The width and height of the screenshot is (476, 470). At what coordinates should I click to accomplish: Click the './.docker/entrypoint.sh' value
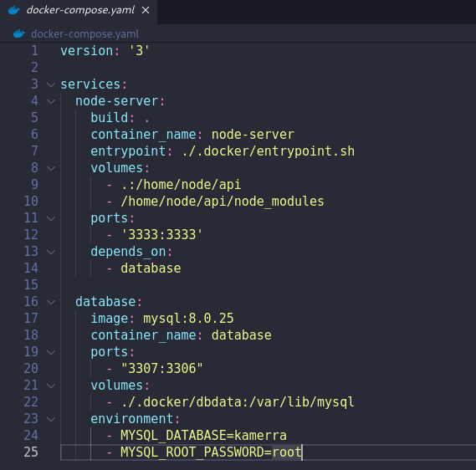pos(268,151)
